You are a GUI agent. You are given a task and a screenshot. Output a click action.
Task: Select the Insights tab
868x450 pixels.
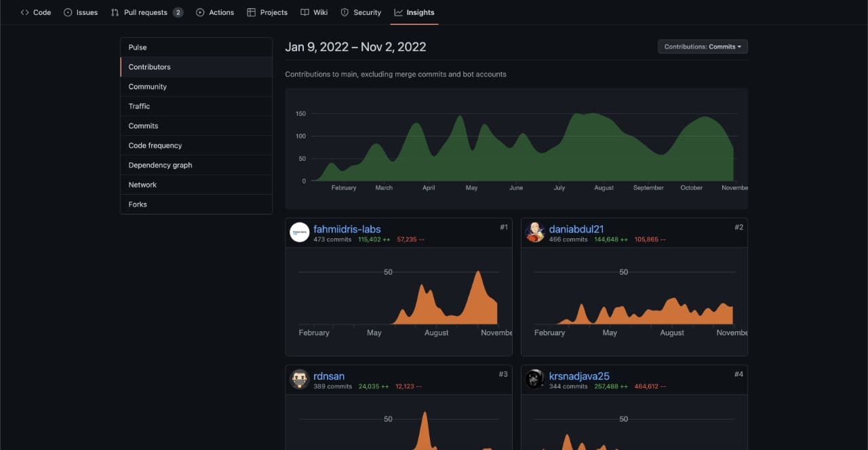point(414,12)
